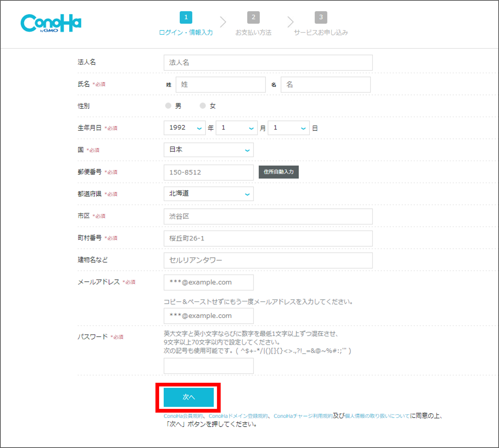Screen dimensions: 499x448
Task: Select the サービスお申し込み step label
Action: pos(321,32)
